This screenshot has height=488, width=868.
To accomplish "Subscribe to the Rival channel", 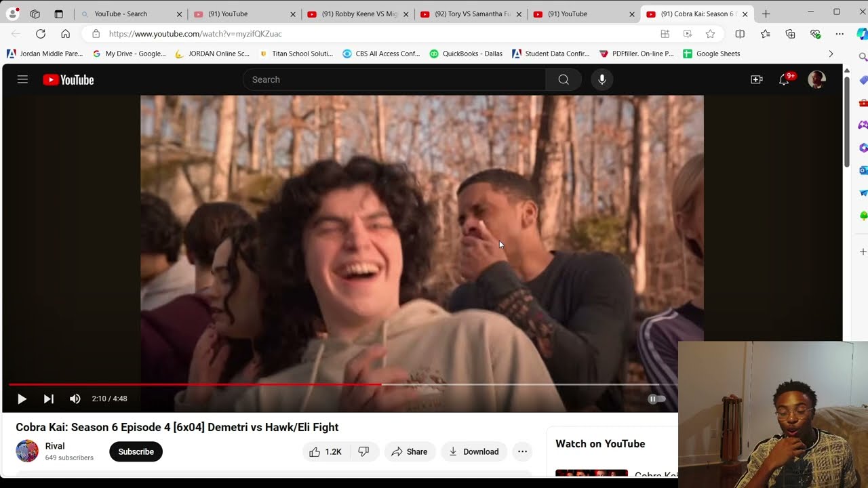I will click(x=136, y=451).
